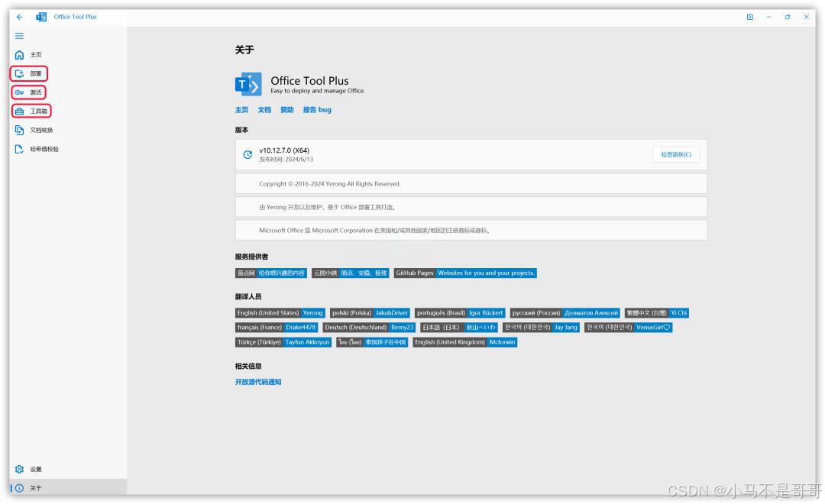Click the '由 Yerong 开发以及维护' text row

tap(471, 207)
